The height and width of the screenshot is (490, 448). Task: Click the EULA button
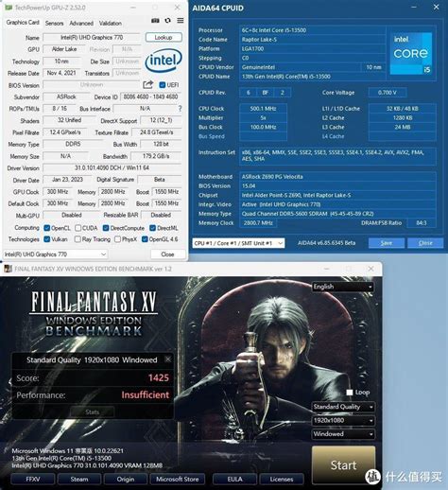click(x=234, y=480)
